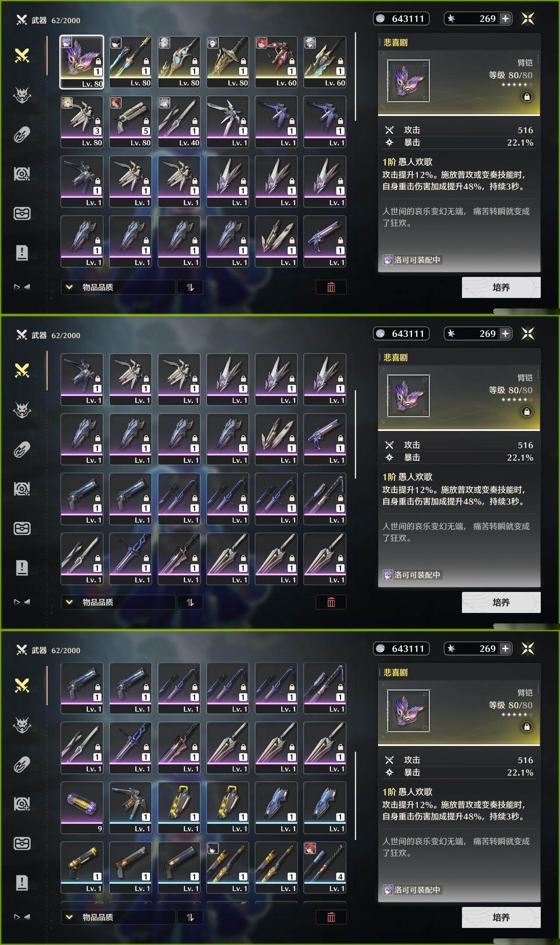The width and height of the screenshot is (560, 945).
Task: Select the crossed-swords weapons tab in top panel
Action: click(22, 56)
